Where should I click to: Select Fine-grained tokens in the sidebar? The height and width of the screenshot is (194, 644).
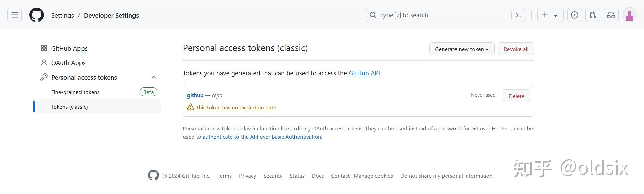[75, 92]
